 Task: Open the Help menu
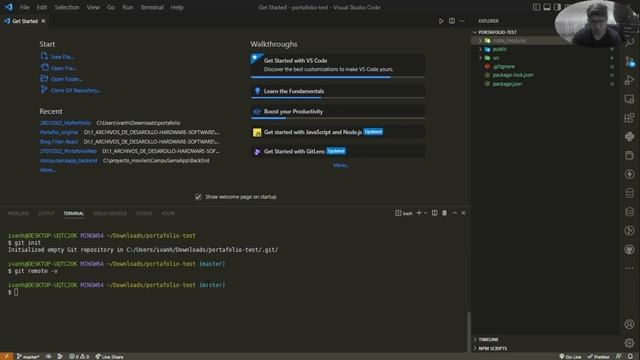(177, 7)
